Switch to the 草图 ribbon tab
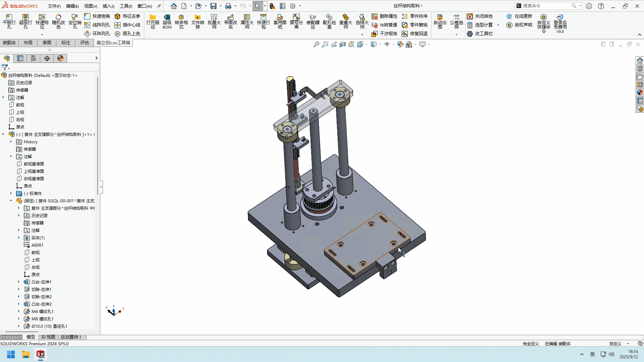The width and height of the screenshot is (644, 362). tap(47, 43)
